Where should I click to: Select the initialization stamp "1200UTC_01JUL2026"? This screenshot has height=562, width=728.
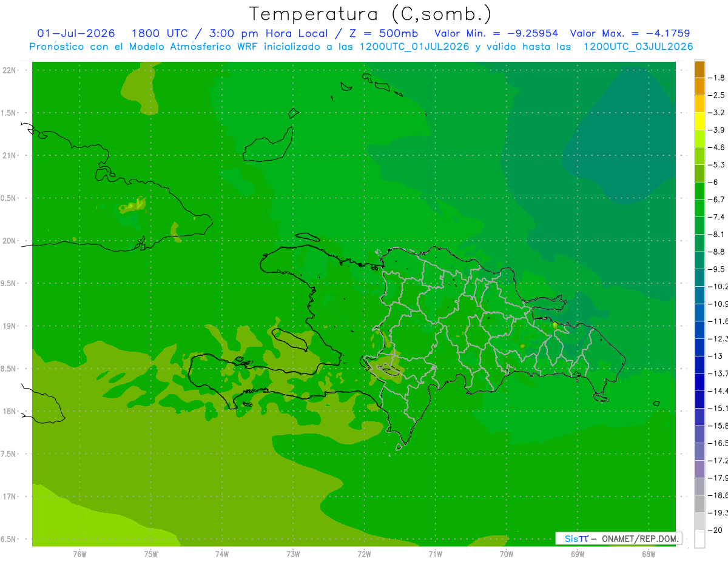[x=414, y=47]
